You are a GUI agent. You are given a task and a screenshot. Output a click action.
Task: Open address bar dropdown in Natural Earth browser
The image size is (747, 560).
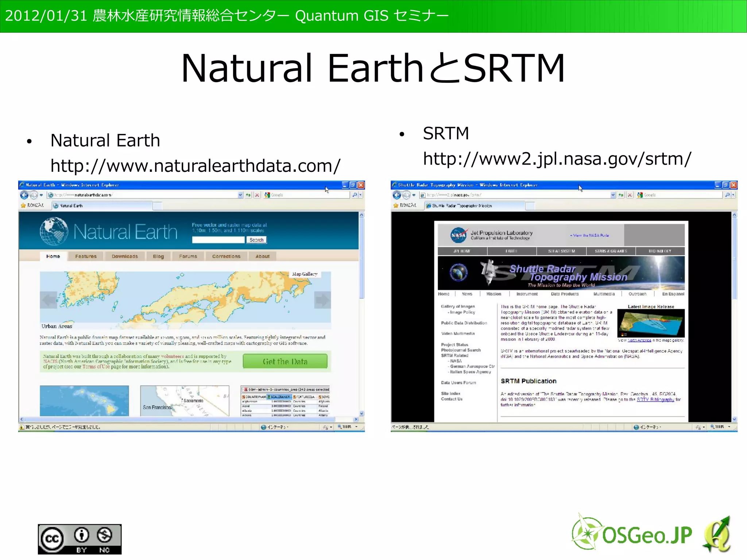[x=240, y=195]
